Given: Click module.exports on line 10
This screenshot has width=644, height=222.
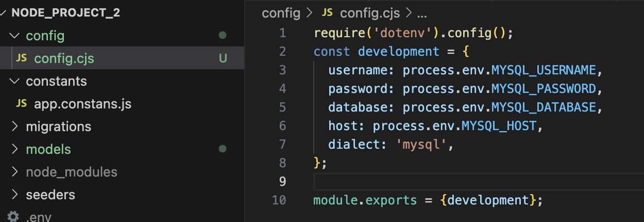Looking at the screenshot, I should (x=365, y=200).
